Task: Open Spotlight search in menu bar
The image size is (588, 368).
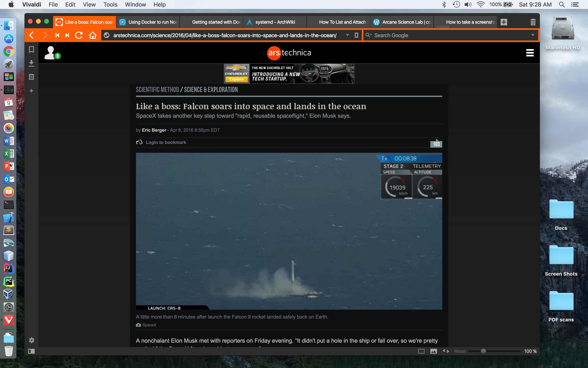Action: 562,4
